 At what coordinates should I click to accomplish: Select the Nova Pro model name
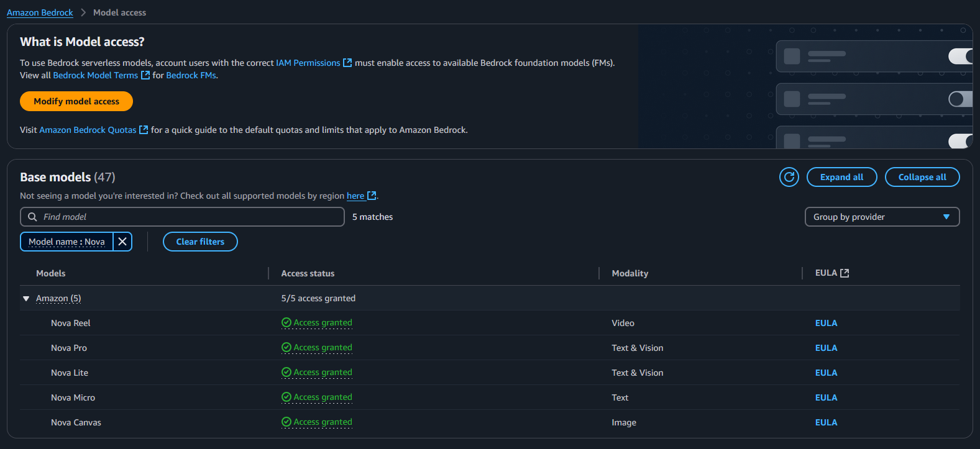69,348
